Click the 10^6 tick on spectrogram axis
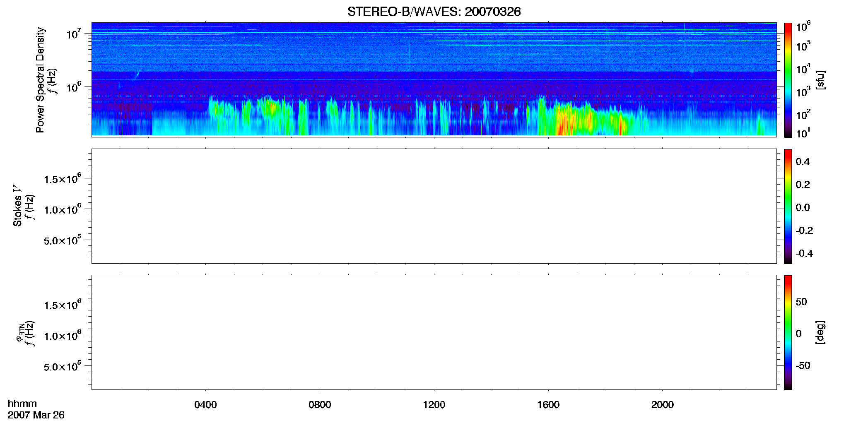The height and width of the screenshot is (447, 868). (x=74, y=87)
